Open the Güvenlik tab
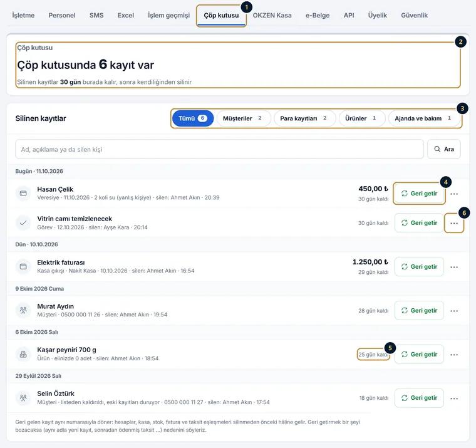The width and height of the screenshot is (476, 448). (x=414, y=15)
